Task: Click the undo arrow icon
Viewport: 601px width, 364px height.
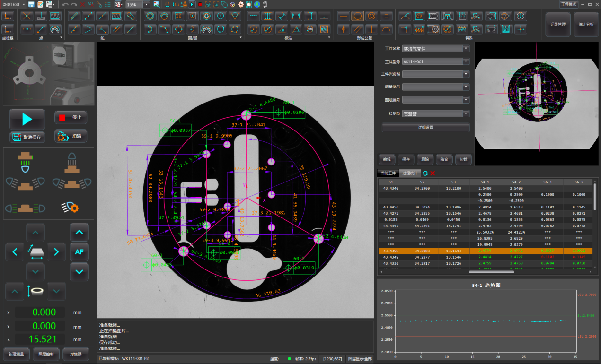Action: point(65,4)
